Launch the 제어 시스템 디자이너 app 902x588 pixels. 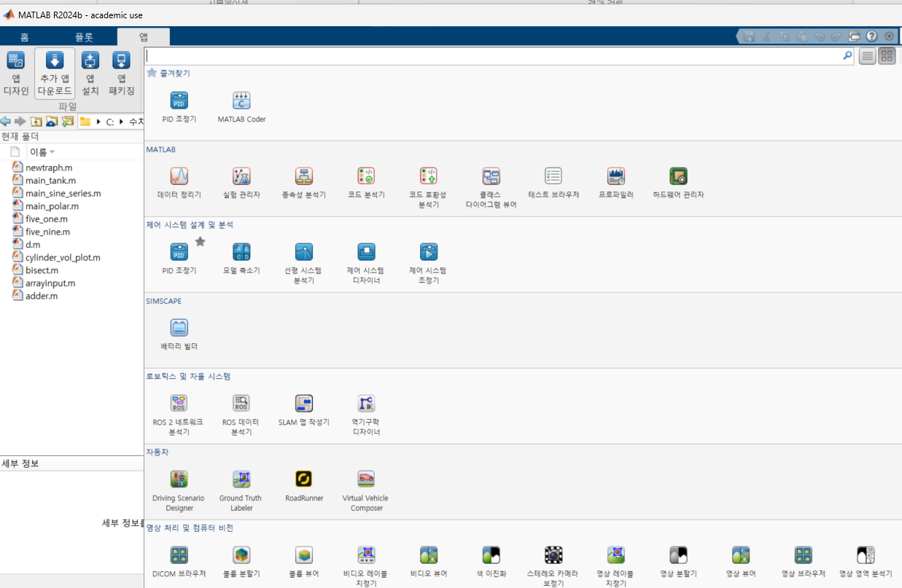coord(366,264)
